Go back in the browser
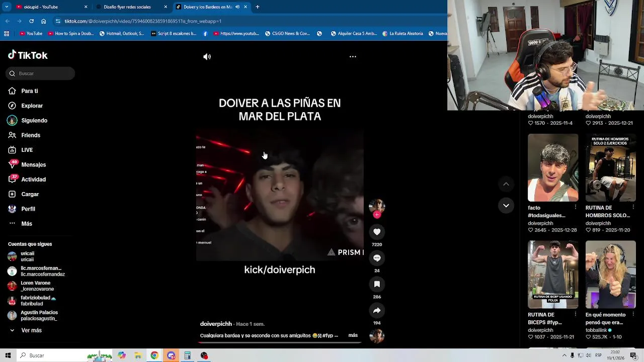The height and width of the screenshot is (362, 644). tap(7, 21)
